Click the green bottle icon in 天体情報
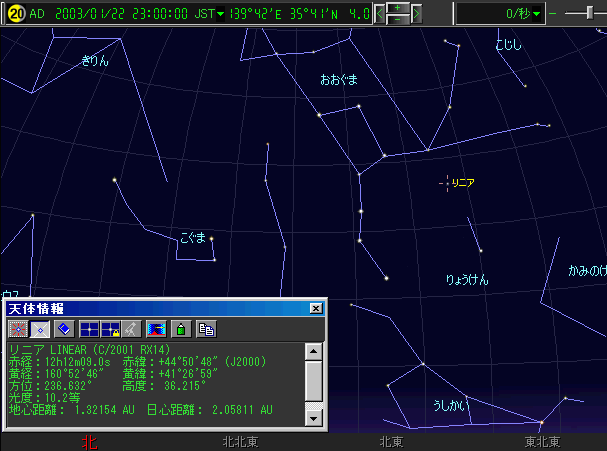607x451 pixels. pyautogui.click(x=179, y=328)
